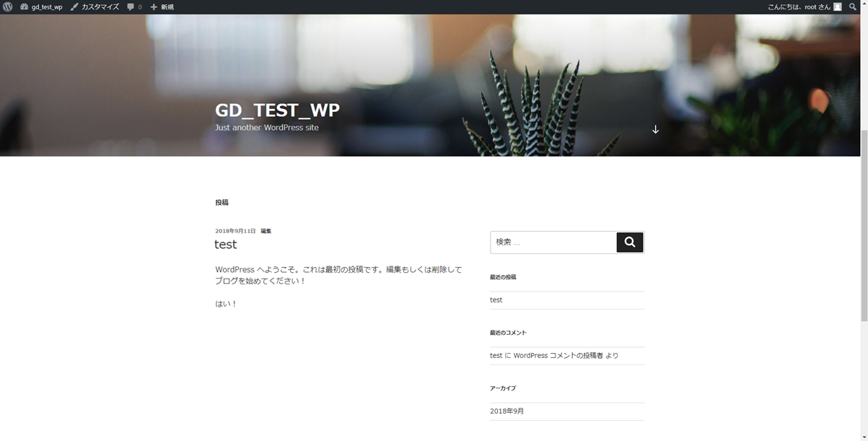Click the WordPress logo in admin bar

tap(8, 6)
